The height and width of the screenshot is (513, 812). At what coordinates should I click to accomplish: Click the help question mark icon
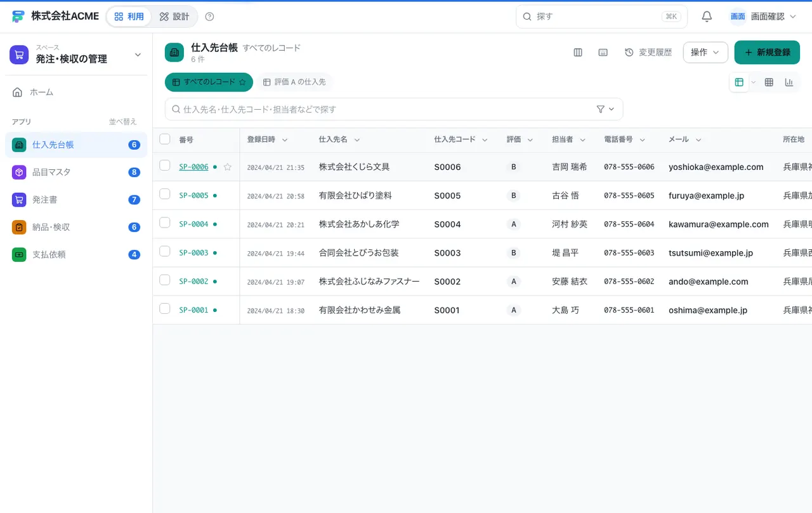(x=210, y=16)
